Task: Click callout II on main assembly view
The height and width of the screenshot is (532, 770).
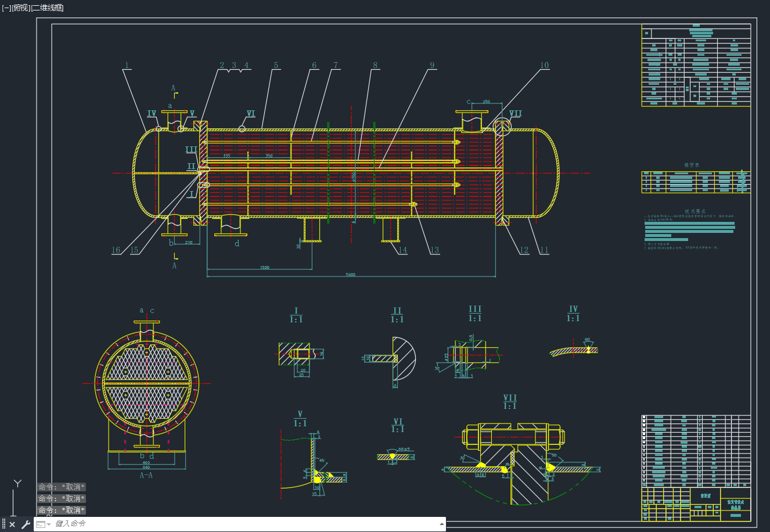Action: pos(192,167)
